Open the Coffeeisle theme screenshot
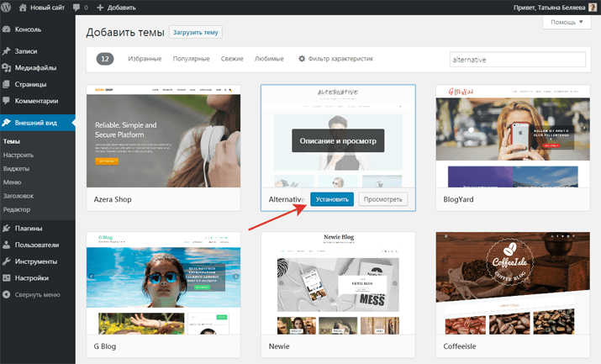This screenshot has height=364, width=601. 513,283
